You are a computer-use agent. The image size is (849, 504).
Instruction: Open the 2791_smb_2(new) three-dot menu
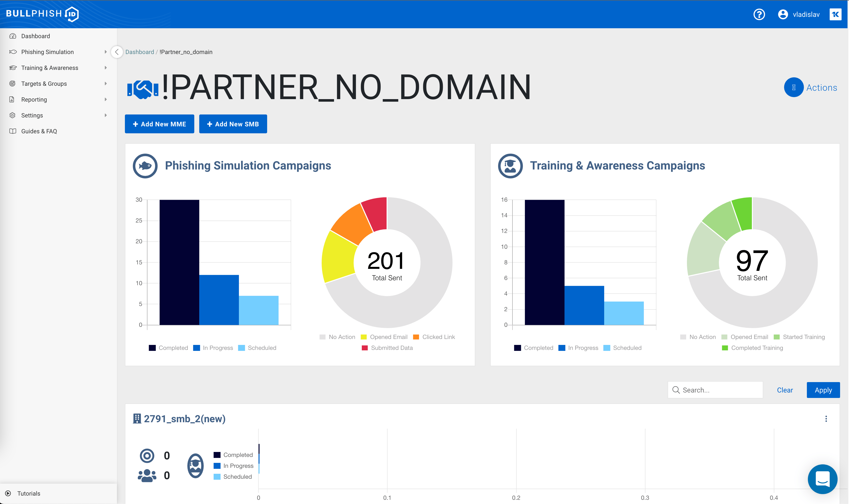(826, 419)
